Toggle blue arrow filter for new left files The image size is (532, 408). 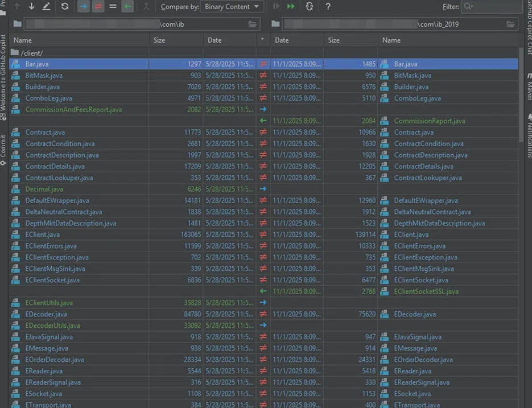coord(84,6)
